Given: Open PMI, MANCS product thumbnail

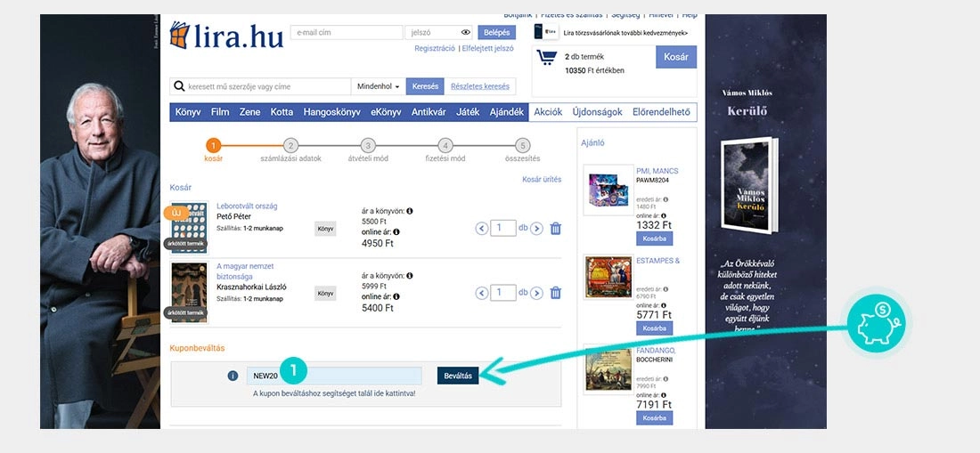Looking at the screenshot, I should tap(608, 190).
